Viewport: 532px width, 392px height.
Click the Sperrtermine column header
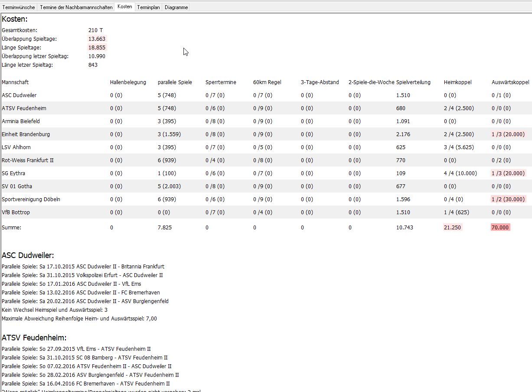pos(221,82)
